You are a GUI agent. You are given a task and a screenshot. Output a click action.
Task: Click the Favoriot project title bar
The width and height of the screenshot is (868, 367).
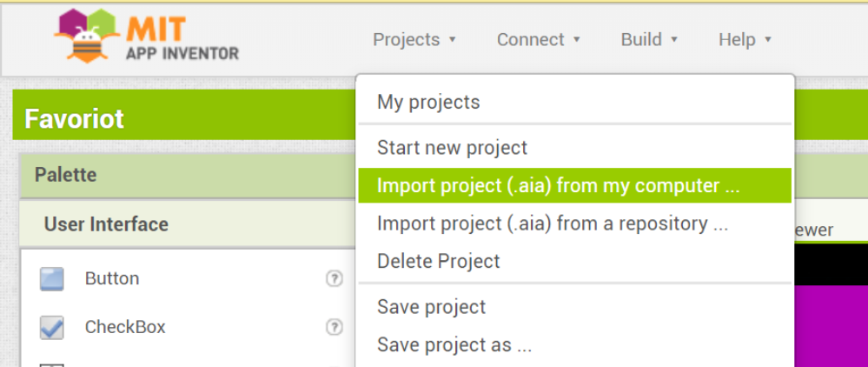coord(74,118)
